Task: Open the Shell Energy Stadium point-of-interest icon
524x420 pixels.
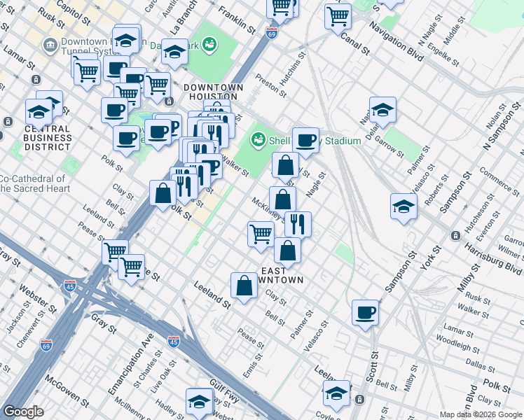Action: 258,140
